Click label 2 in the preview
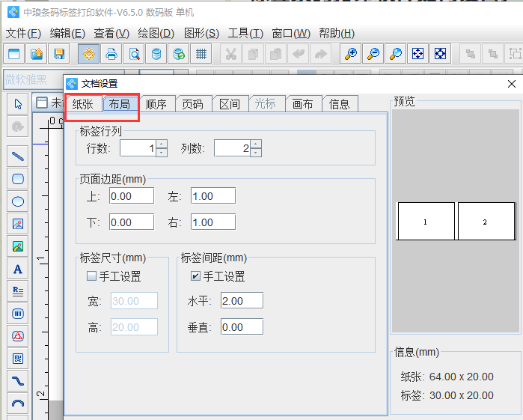523x420 pixels. (485, 222)
